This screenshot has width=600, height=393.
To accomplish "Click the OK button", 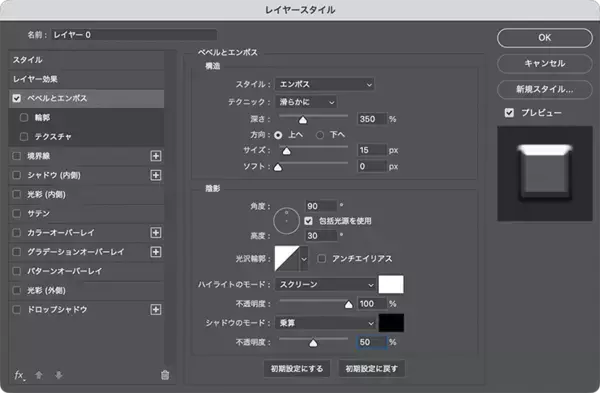I will (x=545, y=38).
